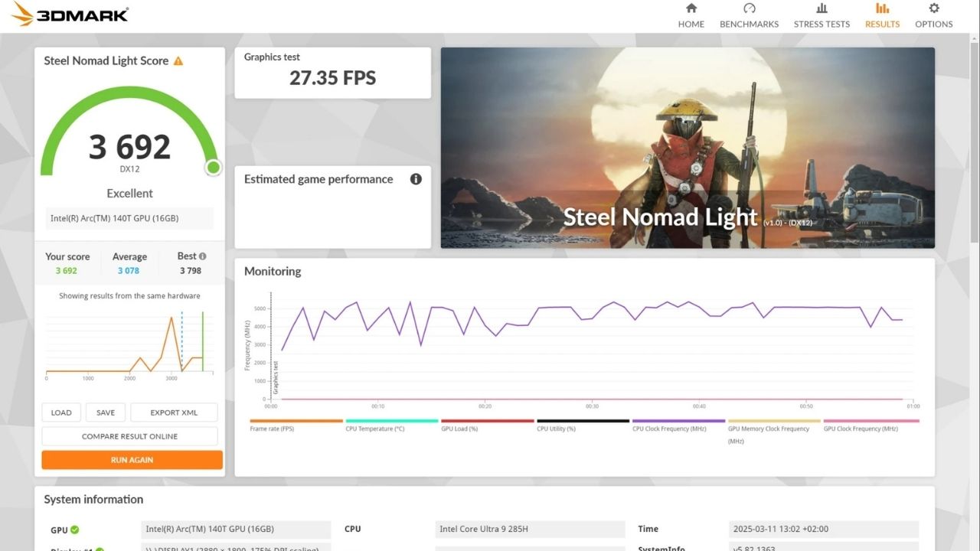Save the benchmark result
This screenshot has height=551, width=980.
(x=106, y=412)
